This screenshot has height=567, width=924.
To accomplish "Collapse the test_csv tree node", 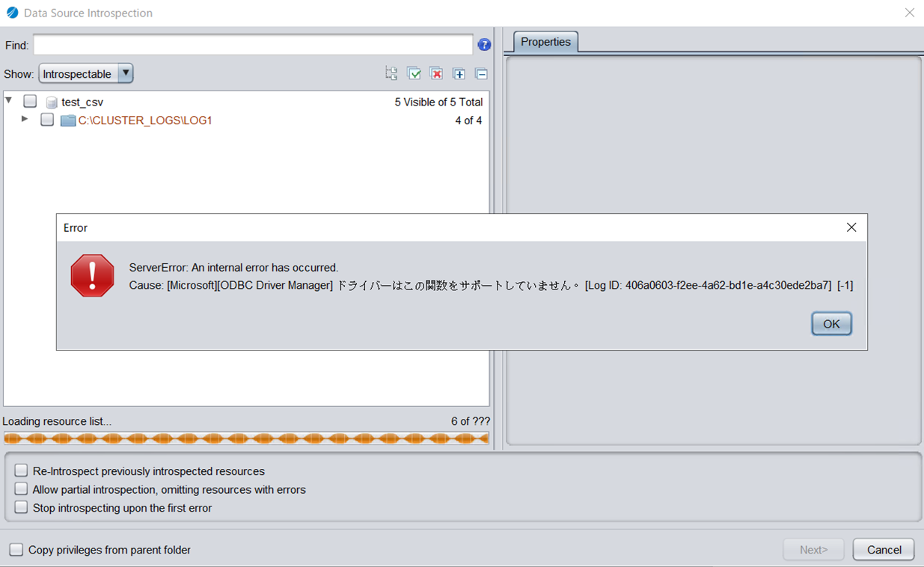I will (8, 100).
